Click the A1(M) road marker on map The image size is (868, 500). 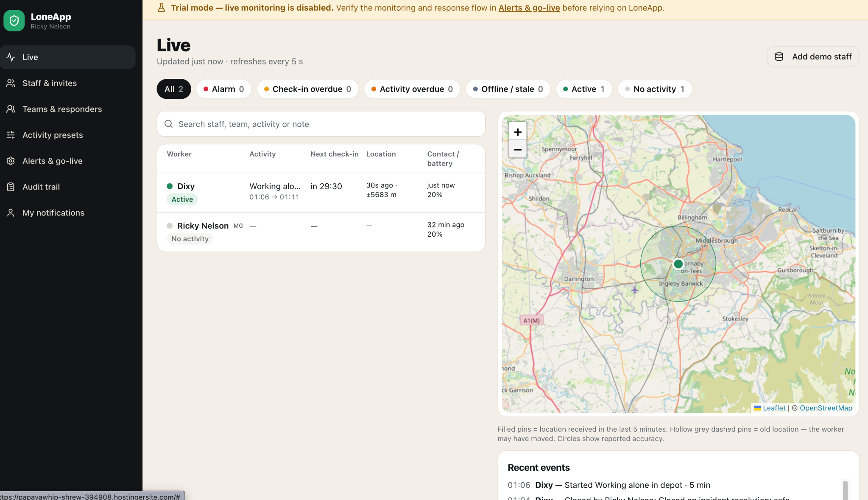coord(531,320)
